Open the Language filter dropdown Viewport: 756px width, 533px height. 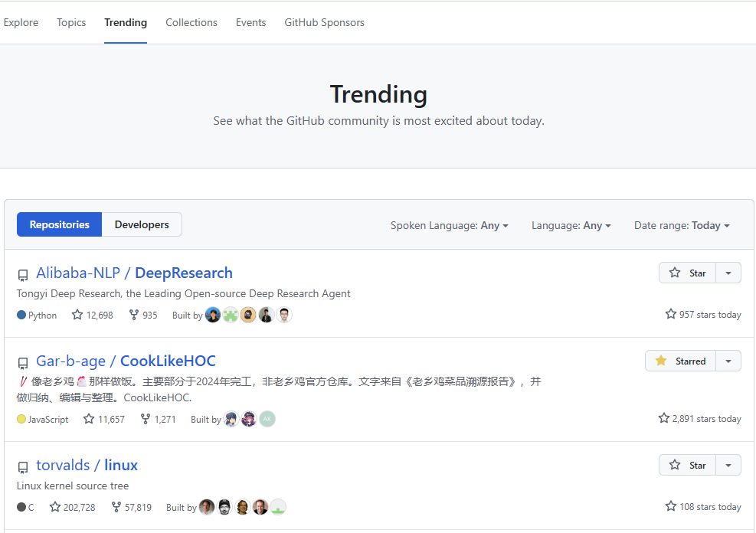[571, 225]
